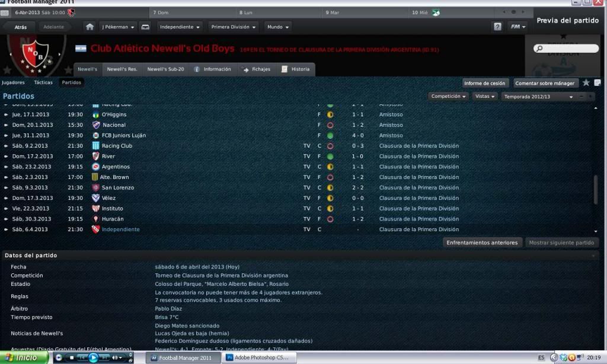This screenshot has width=607, height=364.
Task: Click the Mostrar siguiente partido button
Action: [561, 243]
